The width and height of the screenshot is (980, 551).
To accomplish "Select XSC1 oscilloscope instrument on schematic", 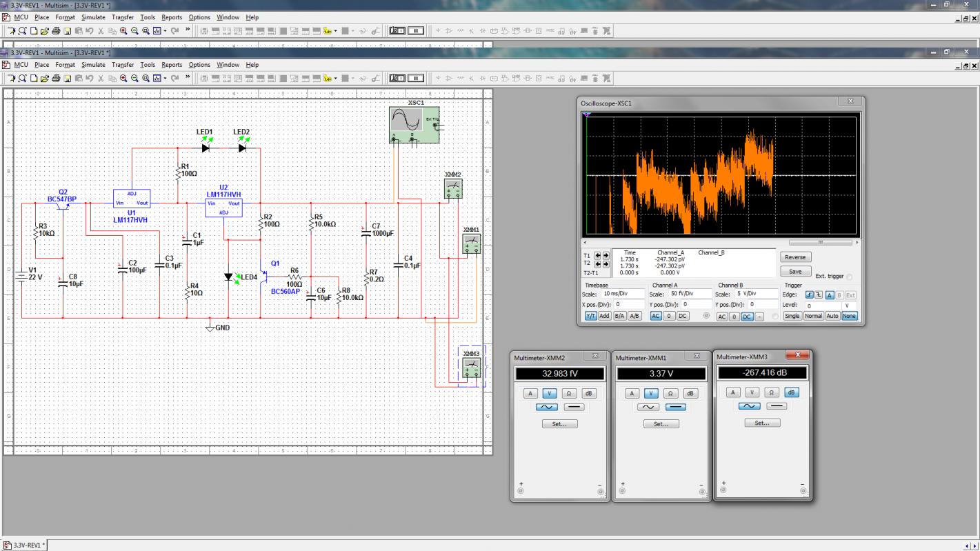I will pyautogui.click(x=414, y=125).
